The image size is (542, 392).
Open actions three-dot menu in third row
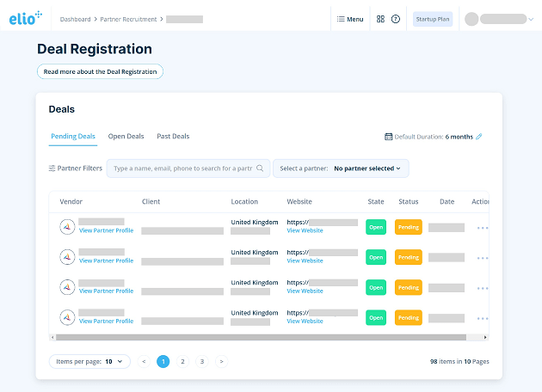(483, 288)
